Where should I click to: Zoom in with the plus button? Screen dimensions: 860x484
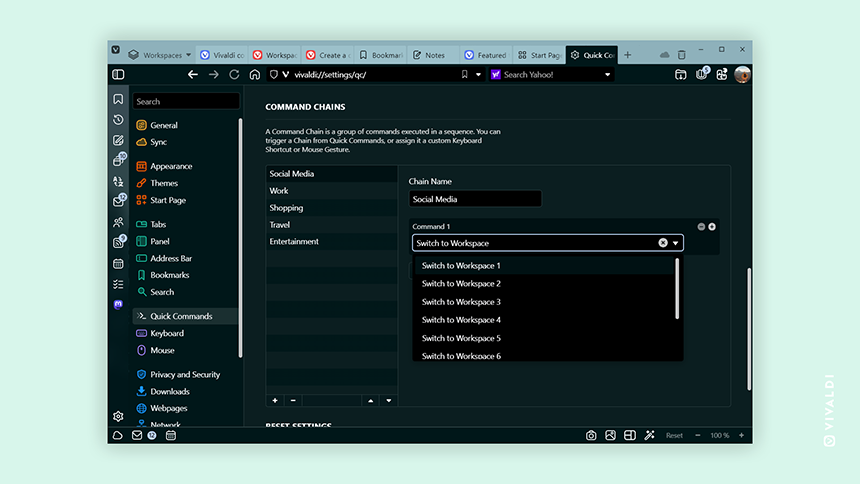pyautogui.click(x=742, y=436)
